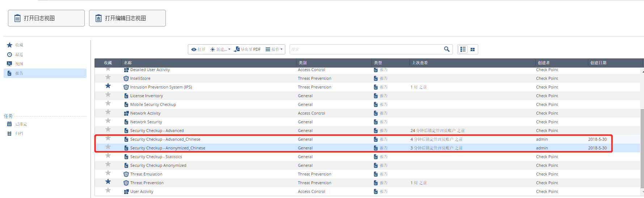Sort by the 上次查看 last viewed header
This screenshot has width=644, height=198.
tap(420, 63)
